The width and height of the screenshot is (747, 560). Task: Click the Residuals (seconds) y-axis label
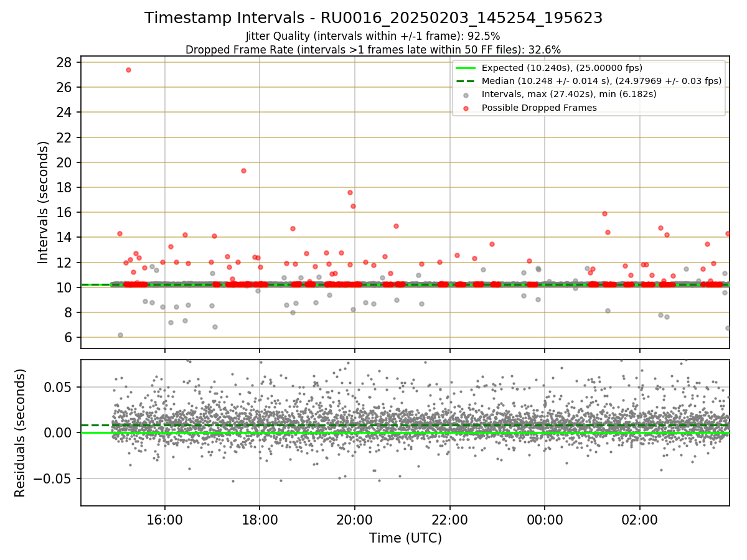coord(21,432)
